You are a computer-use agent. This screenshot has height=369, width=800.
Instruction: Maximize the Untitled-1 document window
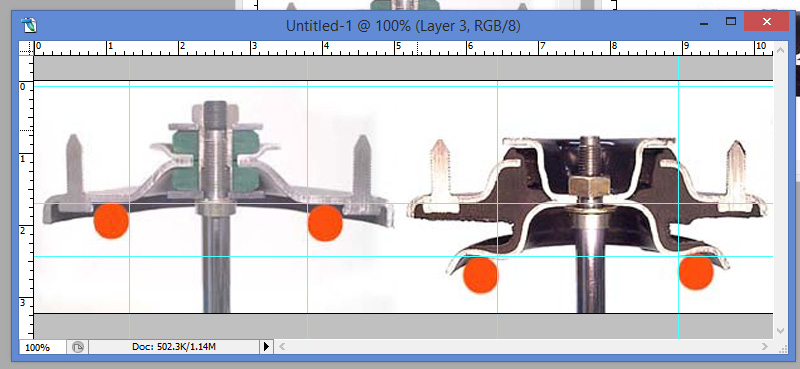pos(731,21)
